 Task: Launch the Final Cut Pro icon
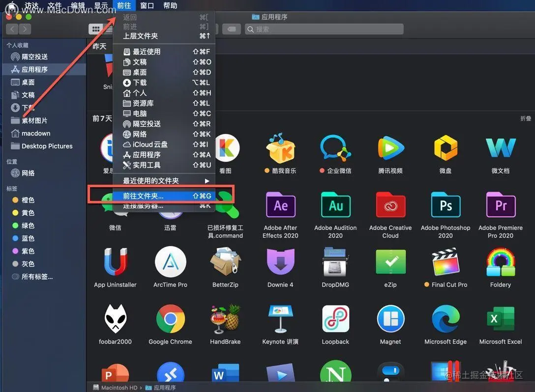pos(446,262)
